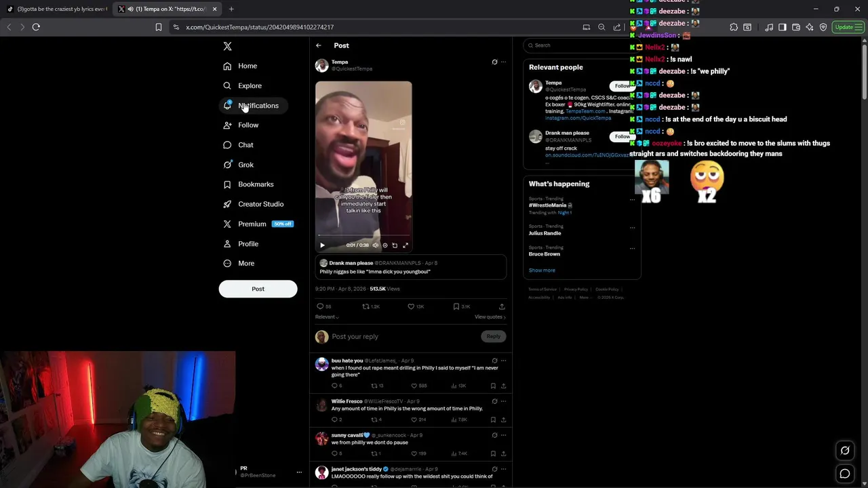Open the floating chat button at bottom right

(x=845, y=474)
